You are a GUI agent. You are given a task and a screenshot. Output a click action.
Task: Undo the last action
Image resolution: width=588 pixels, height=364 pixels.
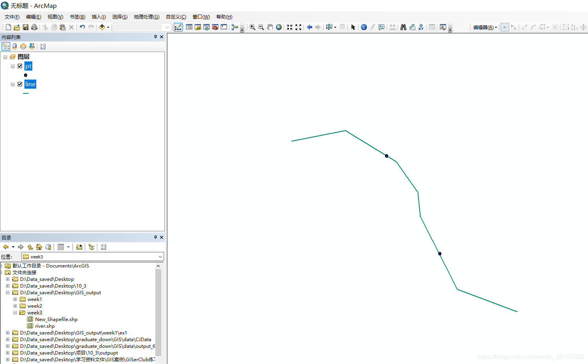pyautogui.click(x=82, y=27)
